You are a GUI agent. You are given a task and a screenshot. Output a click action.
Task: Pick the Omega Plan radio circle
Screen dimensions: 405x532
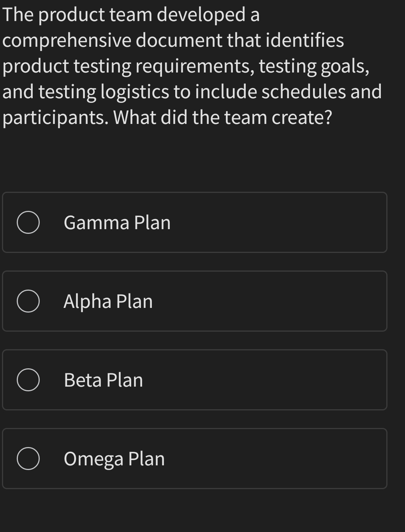(x=28, y=459)
